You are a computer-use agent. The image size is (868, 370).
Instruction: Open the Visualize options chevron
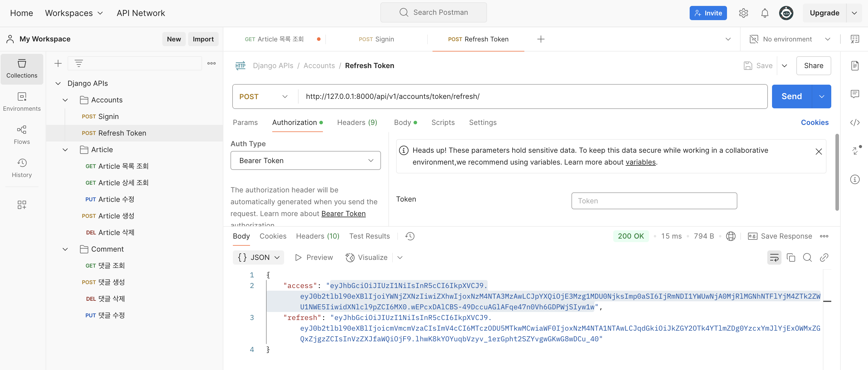tap(400, 258)
